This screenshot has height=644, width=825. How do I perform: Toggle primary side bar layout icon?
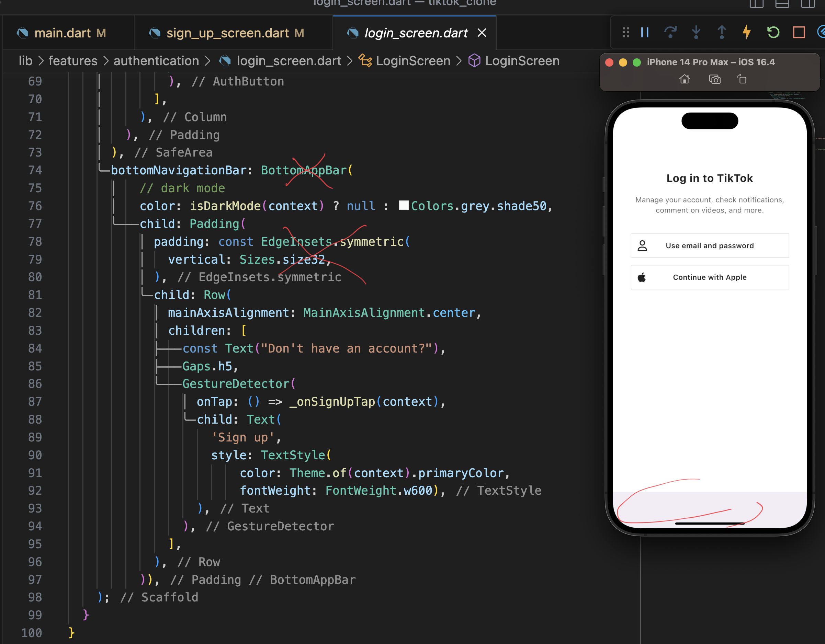point(756,4)
